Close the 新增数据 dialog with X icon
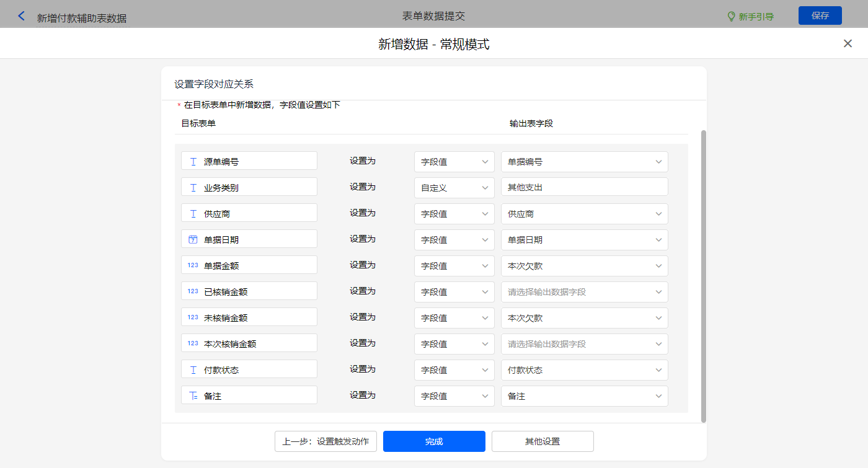Image resolution: width=868 pixels, height=468 pixels. (848, 43)
